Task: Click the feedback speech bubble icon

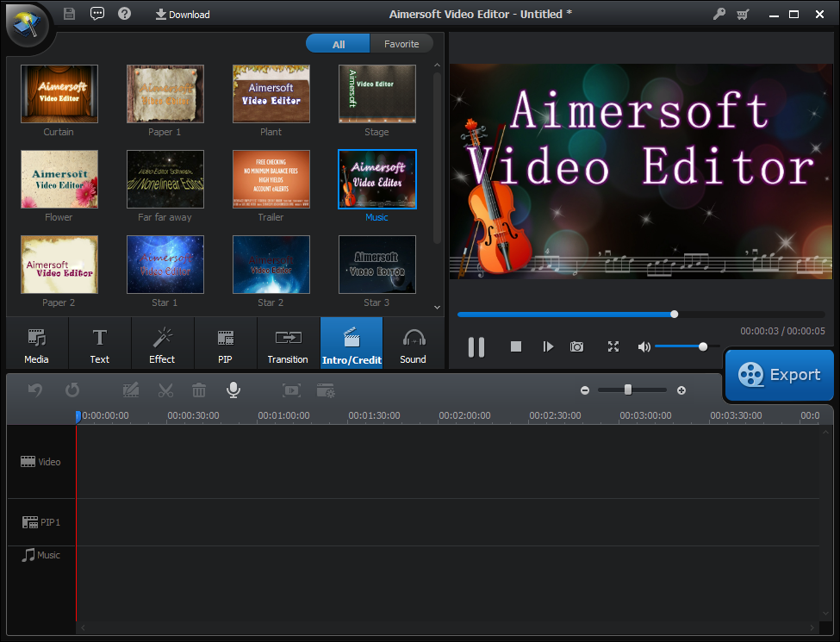Action: click(x=96, y=14)
